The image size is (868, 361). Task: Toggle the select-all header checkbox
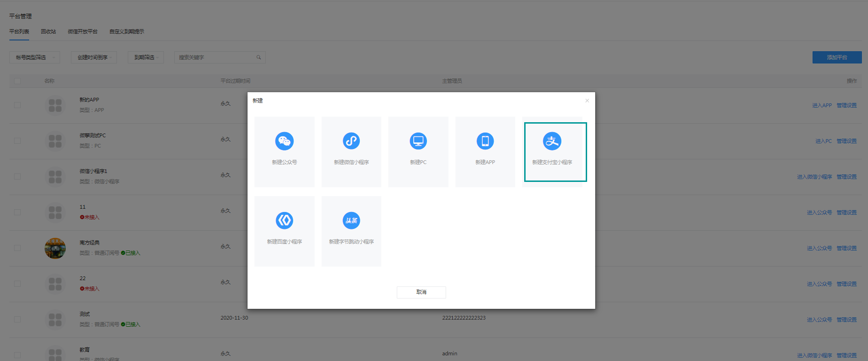[17, 81]
